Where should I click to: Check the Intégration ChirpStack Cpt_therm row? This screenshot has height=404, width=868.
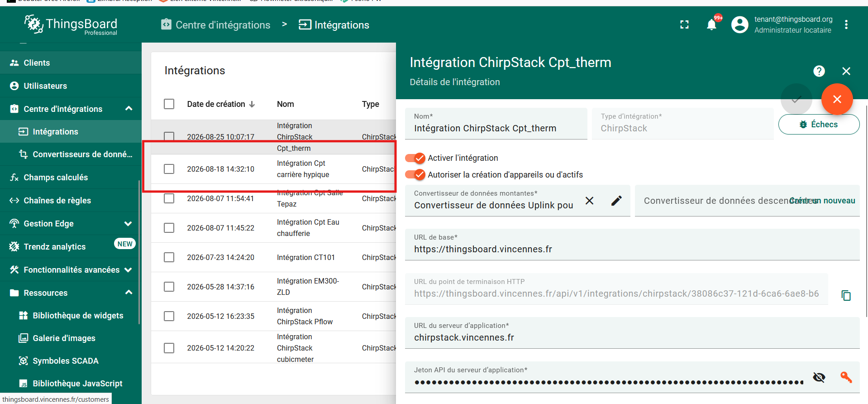coord(169,137)
